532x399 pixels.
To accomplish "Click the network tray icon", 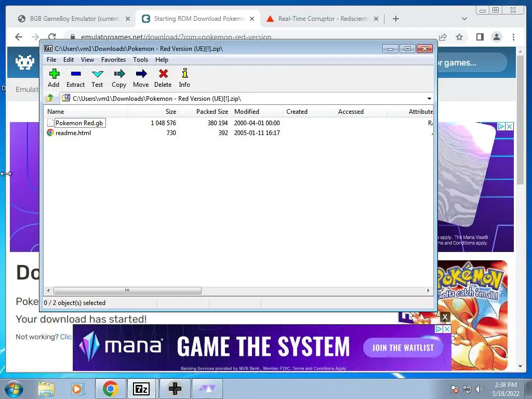I will click(x=467, y=389).
